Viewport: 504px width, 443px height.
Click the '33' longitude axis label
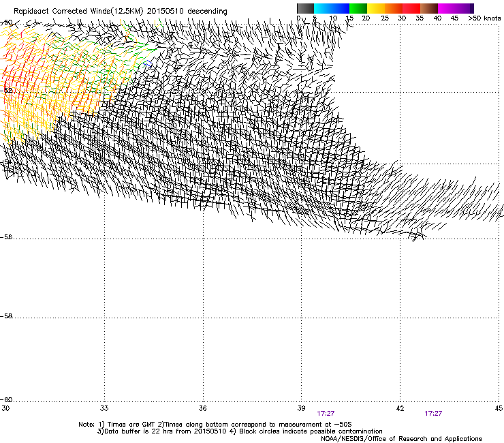click(104, 408)
